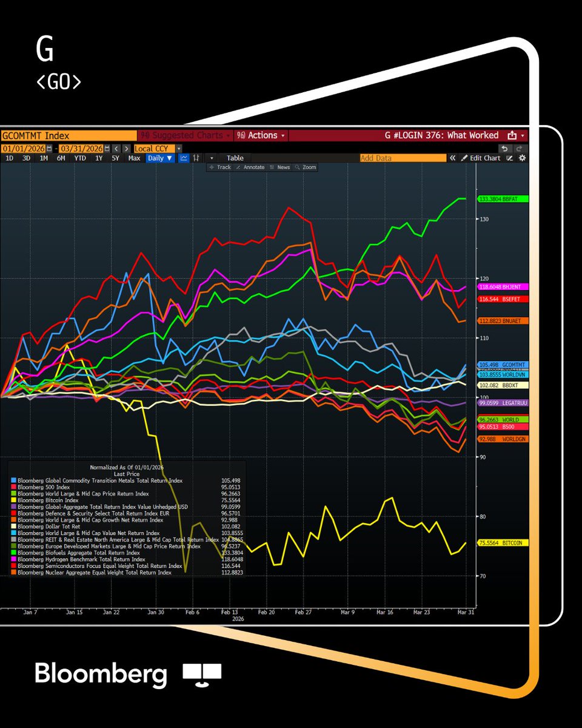
Task: Redo chart change
Action: (520, 149)
